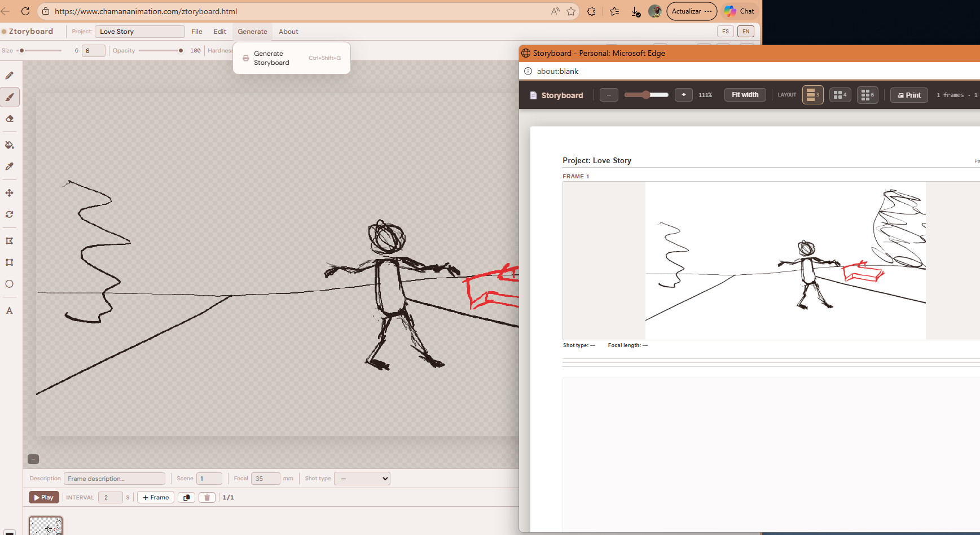Viewport: 980px width, 535px height.
Task: Add a new frame with + Frame
Action: [156, 497]
